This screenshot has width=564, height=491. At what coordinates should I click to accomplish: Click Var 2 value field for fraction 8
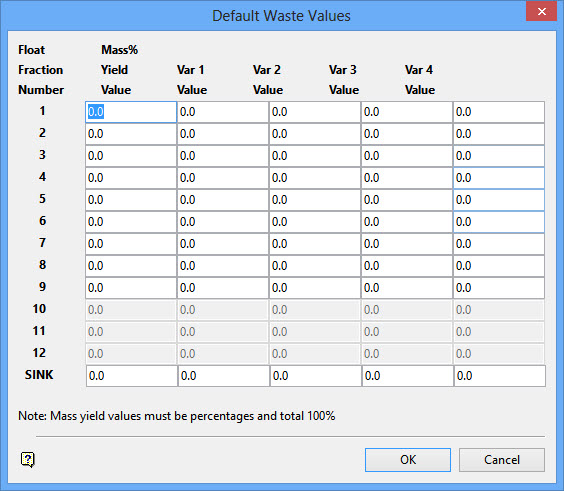pyautogui.click(x=315, y=265)
